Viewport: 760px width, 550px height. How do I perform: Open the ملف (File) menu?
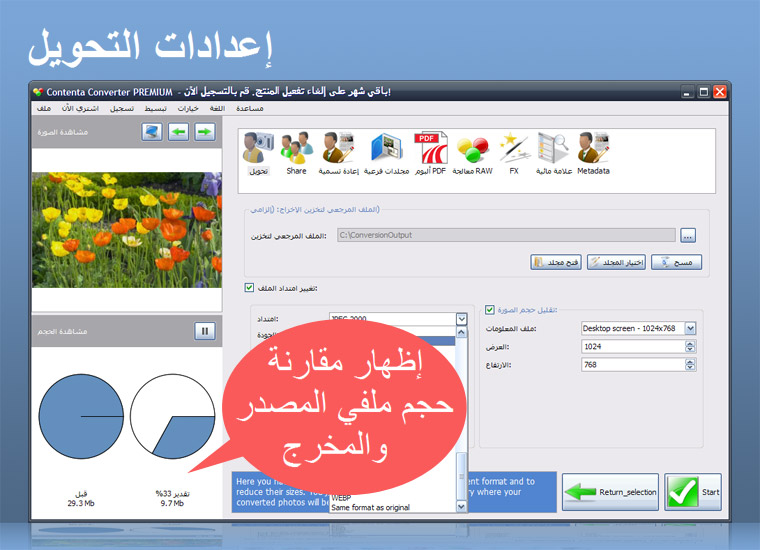(44, 108)
